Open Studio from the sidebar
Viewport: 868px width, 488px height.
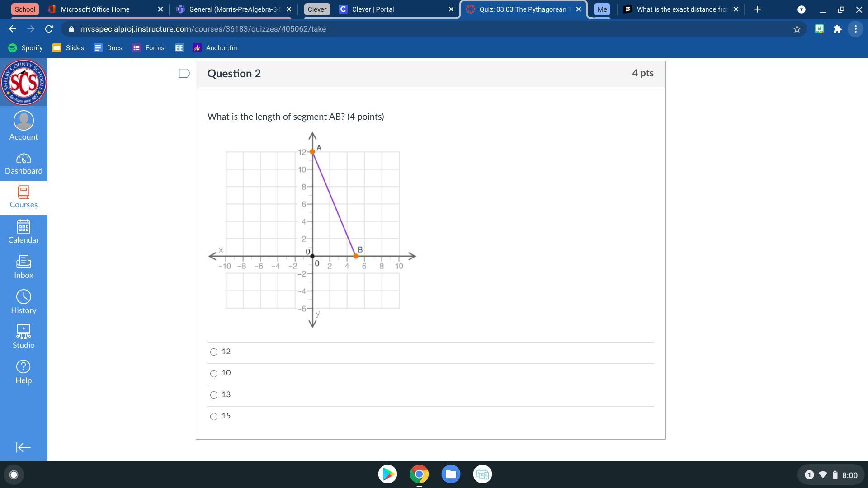point(24,337)
